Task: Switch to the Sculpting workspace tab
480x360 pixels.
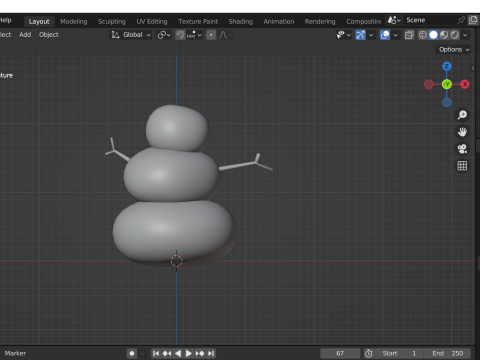Action: pos(112,22)
